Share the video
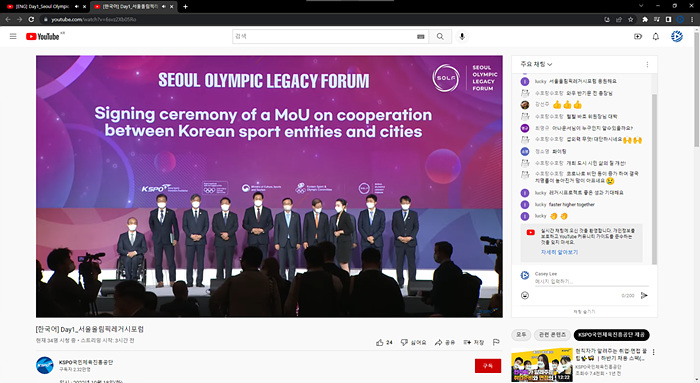700x383 pixels. coord(445,342)
